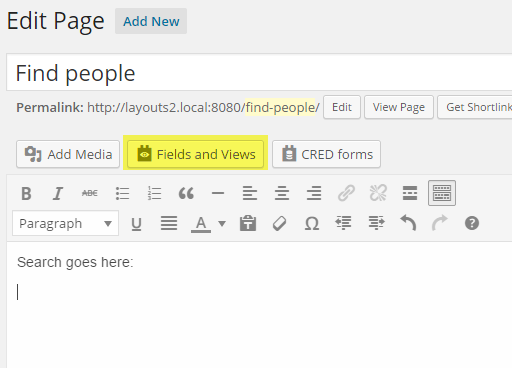Undo the last change
The height and width of the screenshot is (368, 512).
[408, 223]
